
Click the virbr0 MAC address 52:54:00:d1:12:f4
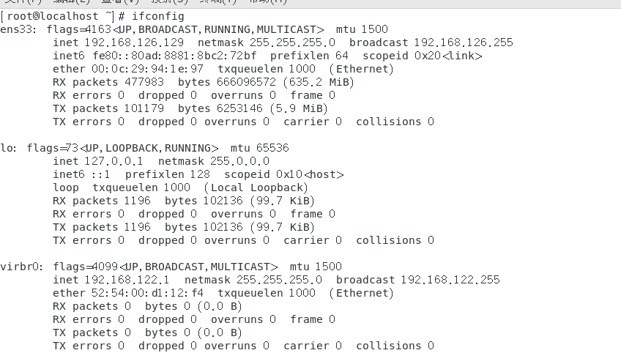tap(147, 293)
